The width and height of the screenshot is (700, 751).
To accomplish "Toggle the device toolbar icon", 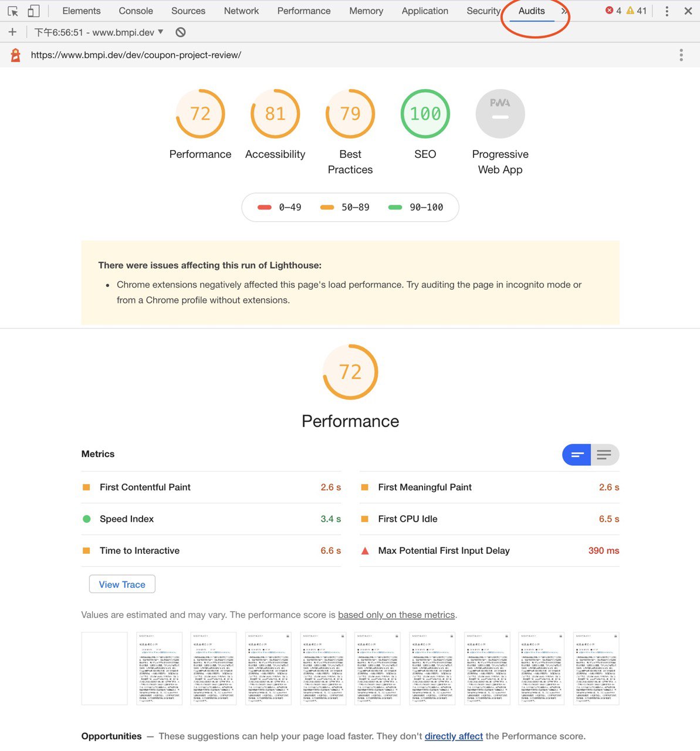I will (33, 11).
